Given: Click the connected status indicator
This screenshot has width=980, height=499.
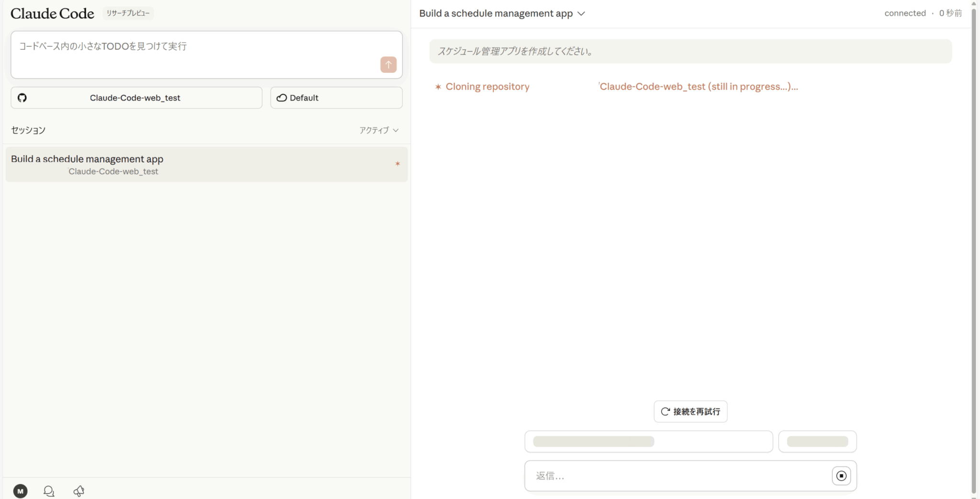Looking at the screenshot, I should (904, 13).
